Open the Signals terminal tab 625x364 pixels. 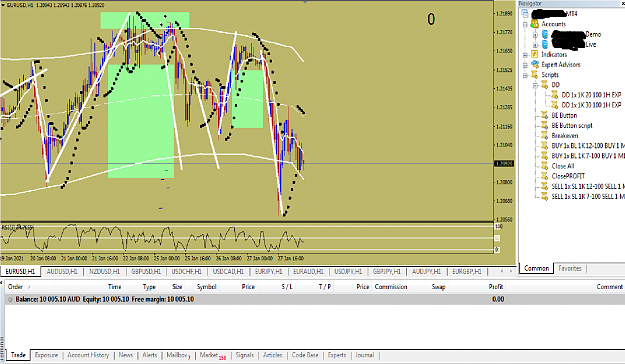[x=244, y=355]
